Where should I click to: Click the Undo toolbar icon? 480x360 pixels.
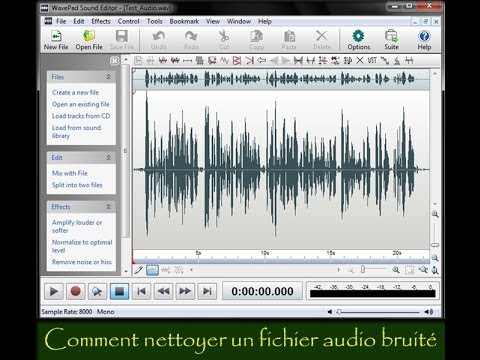click(159, 36)
